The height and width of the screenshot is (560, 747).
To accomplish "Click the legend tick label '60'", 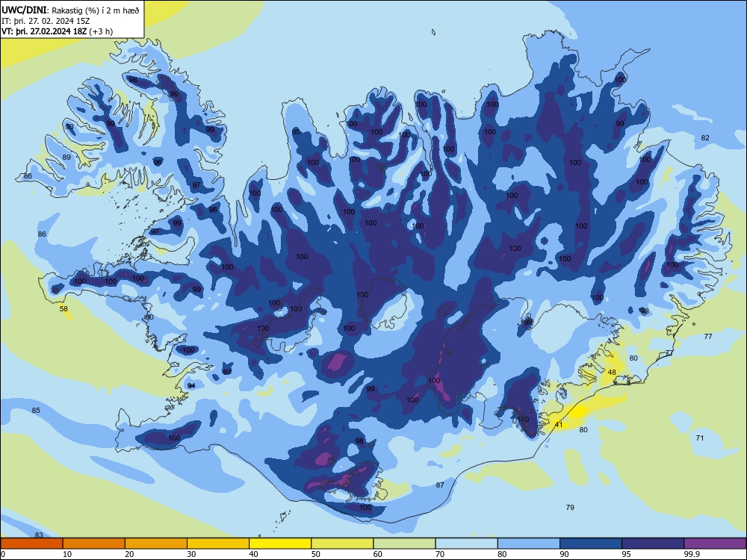I will tap(378, 554).
